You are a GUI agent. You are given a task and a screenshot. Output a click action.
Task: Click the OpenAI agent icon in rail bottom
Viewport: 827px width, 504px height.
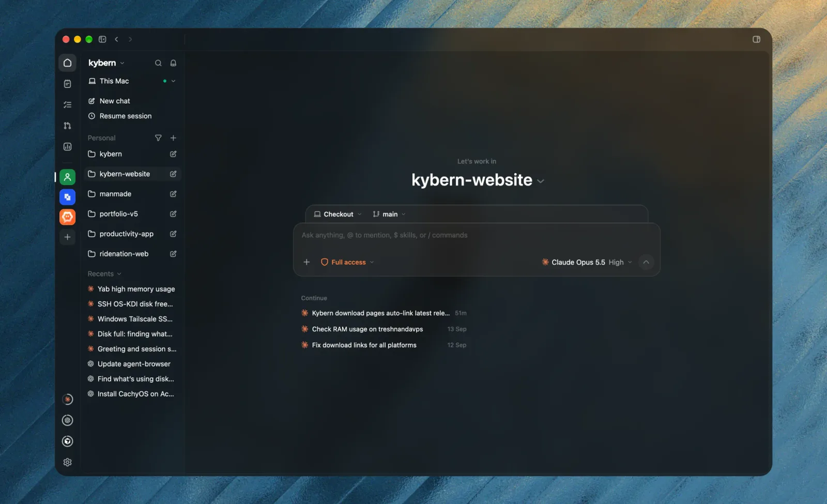(67, 420)
